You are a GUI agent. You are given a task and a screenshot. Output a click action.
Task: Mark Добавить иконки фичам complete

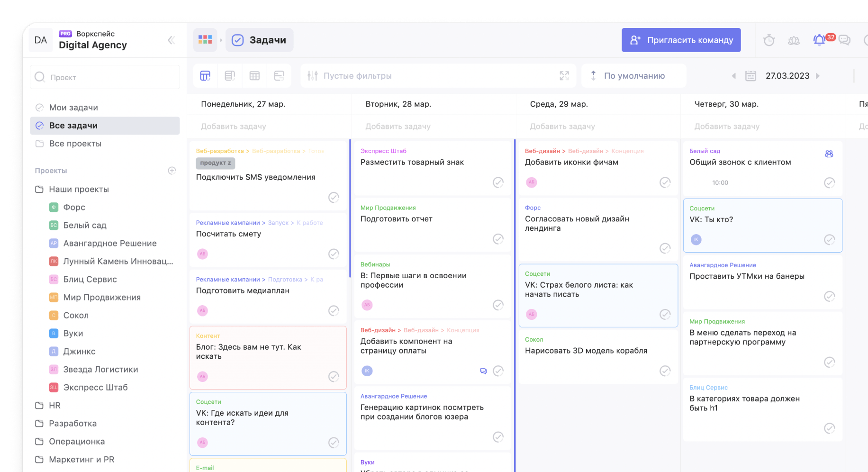click(665, 182)
